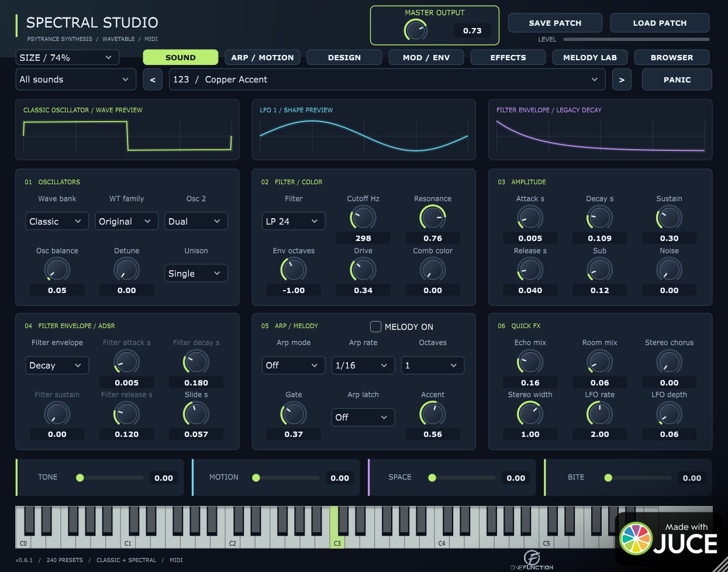Click the Osc balance knob
The height and width of the screenshot is (572, 728).
57,270
